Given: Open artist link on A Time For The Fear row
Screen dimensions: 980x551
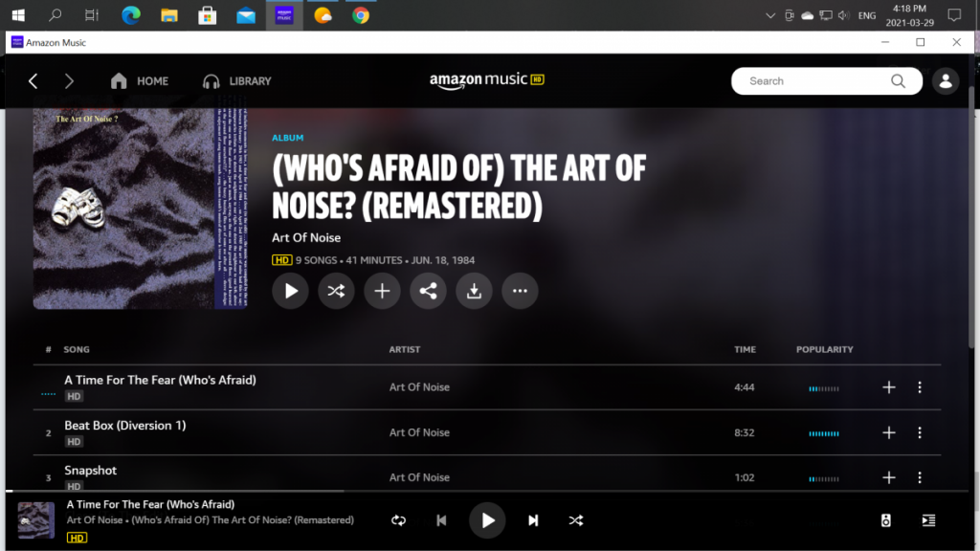Looking at the screenshot, I should (419, 387).
